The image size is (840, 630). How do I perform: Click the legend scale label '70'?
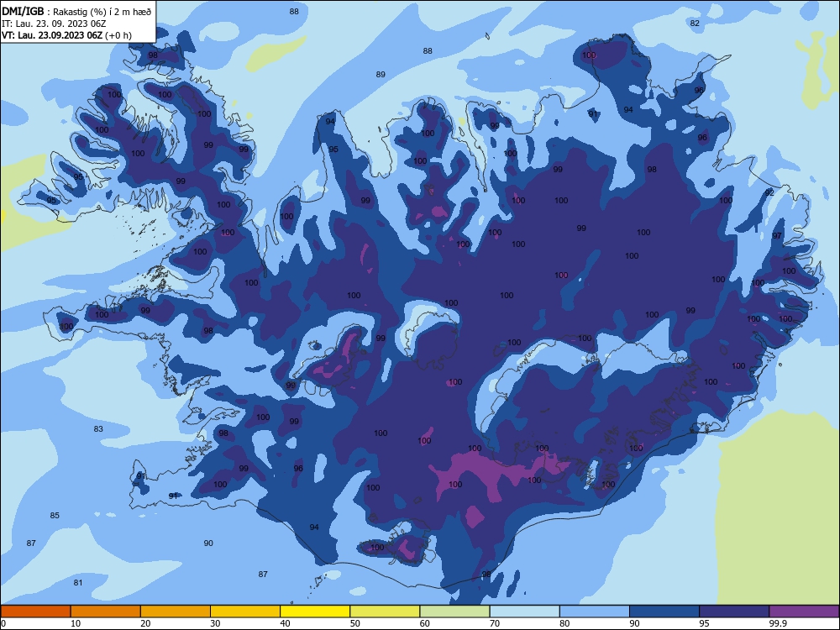tap(495, 623)
